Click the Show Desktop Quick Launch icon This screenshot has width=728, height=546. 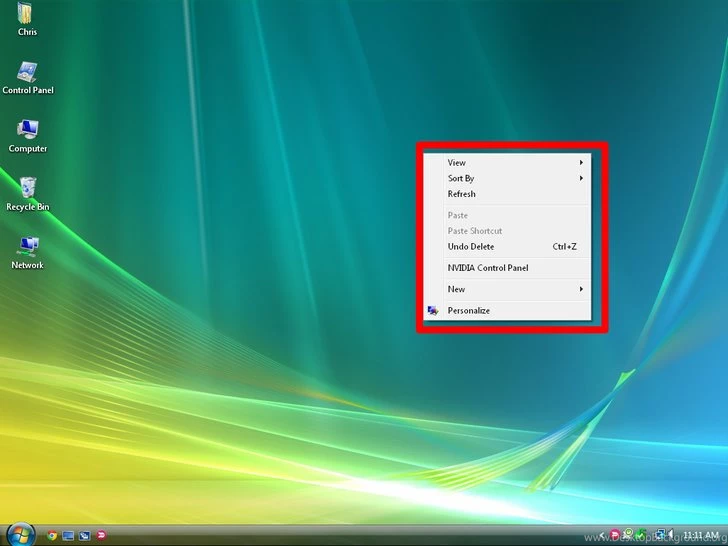coord(68,536)
